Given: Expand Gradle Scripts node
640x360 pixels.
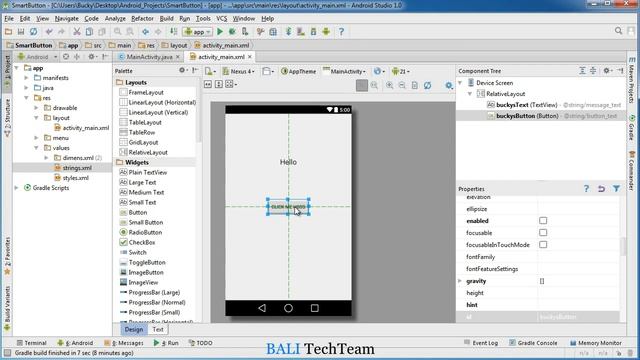Looking at the screenshot, I should coord(17,188).
